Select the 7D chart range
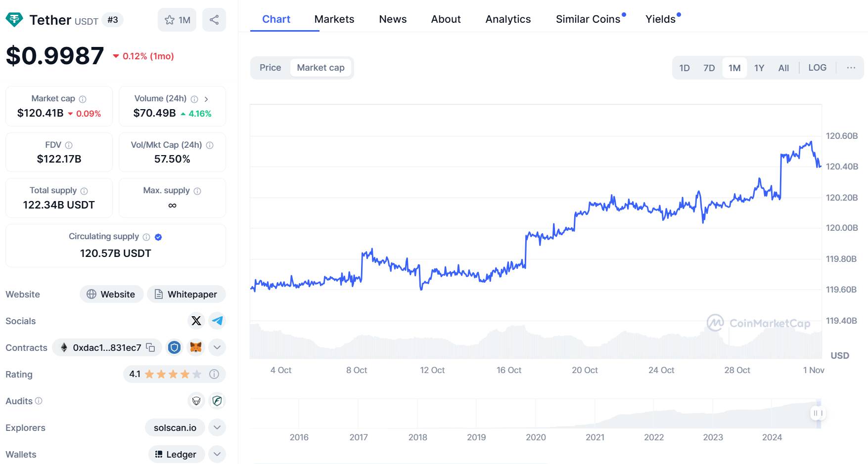 click(709, 68)
